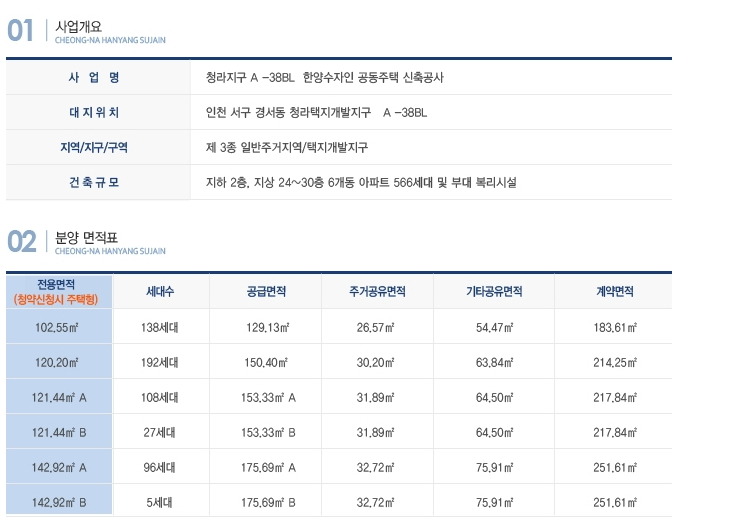Screen dimensions: 737x524
Task: Click 75.91㎡ in the 142.92㎡ A row
Action: pos(494,468)
